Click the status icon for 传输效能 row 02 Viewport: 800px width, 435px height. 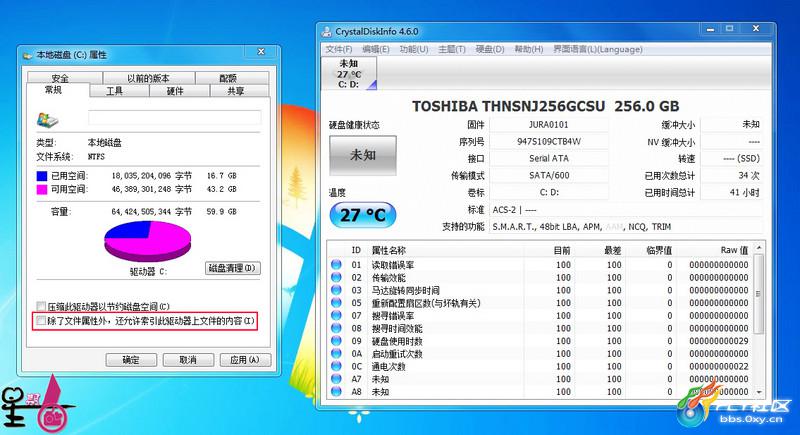tap(336, 277)
